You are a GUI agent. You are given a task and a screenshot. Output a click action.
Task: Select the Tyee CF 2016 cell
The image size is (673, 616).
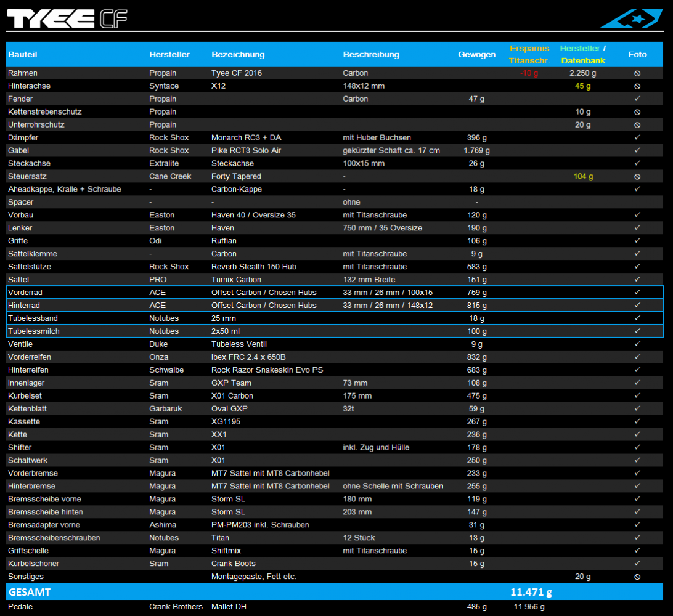pyautogui.click(x=237, y=73)
